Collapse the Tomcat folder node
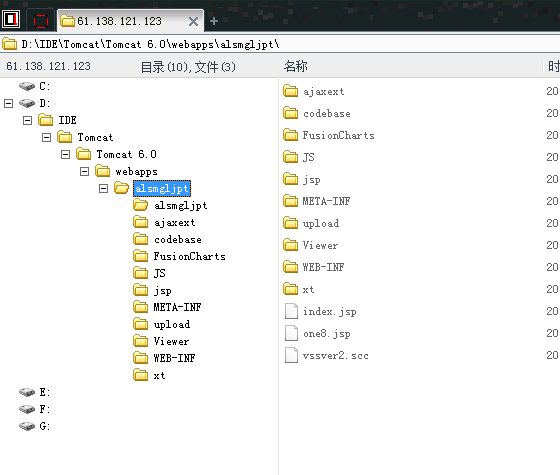 pos(46,138)
